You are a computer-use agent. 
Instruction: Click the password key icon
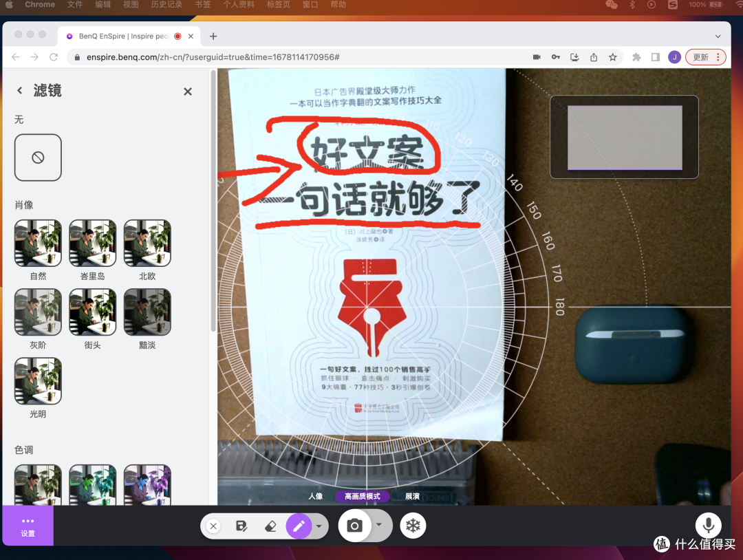(556, 57)
